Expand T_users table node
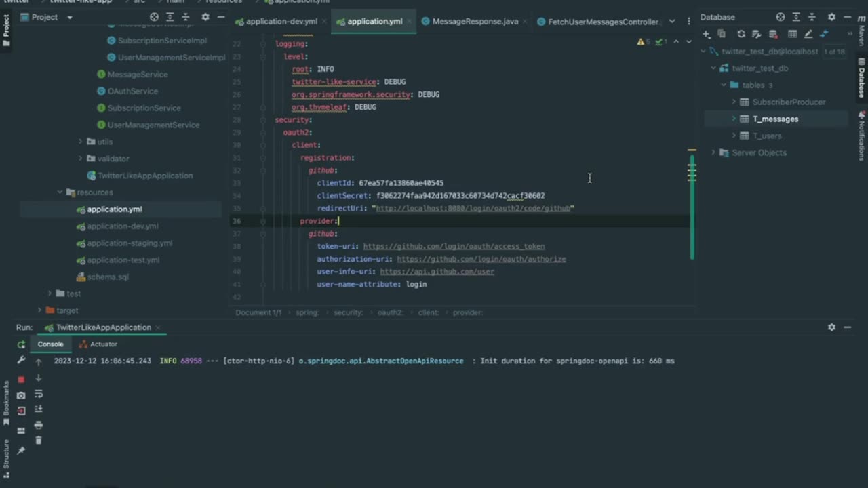Viewport: 868px width, 488px height. pyautogui.click(x=734, y=136)
